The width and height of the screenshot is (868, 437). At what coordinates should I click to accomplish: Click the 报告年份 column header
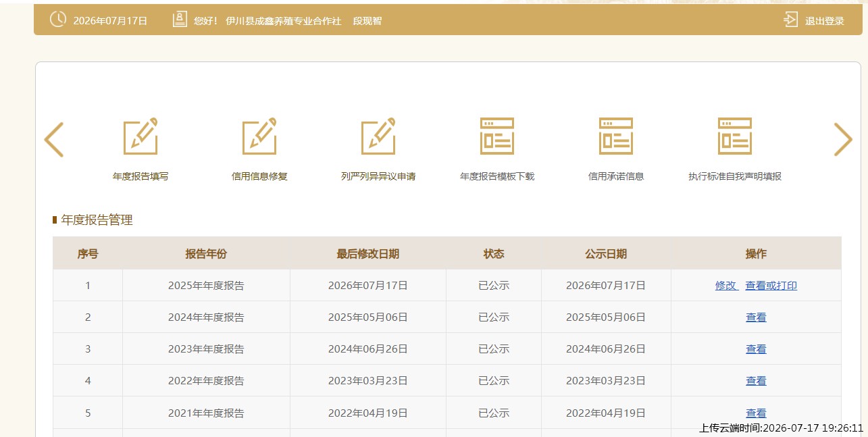tap(206, 254)
